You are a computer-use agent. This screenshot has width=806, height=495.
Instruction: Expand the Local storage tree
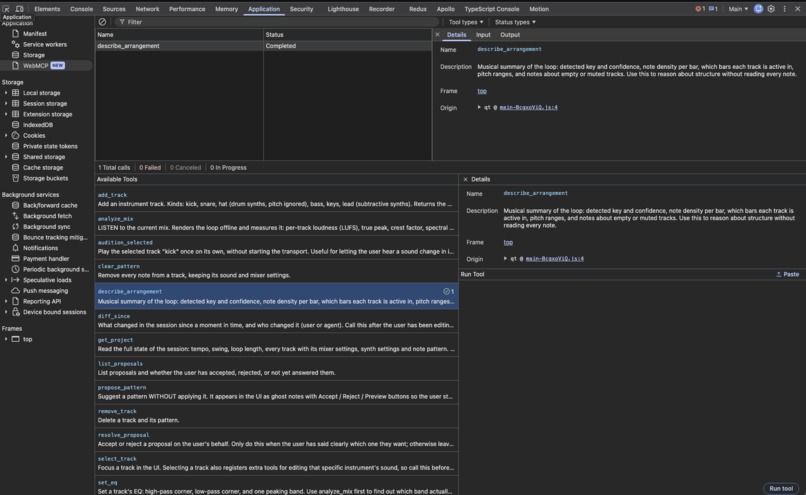pyautogui.click(x=6, y=93)
